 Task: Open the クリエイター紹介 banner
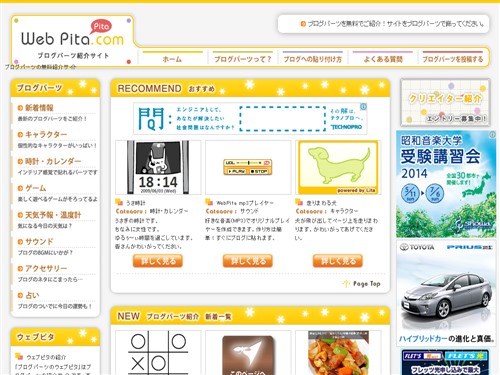445,103
